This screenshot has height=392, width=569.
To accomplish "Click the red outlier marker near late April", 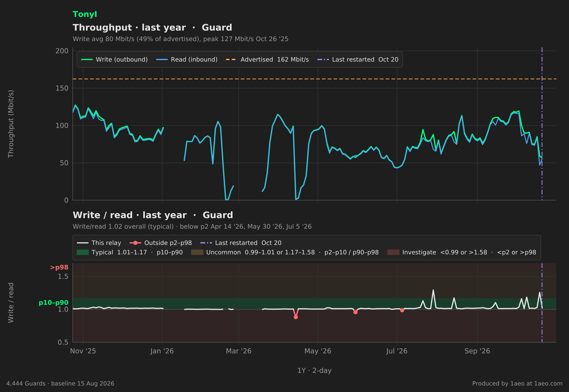I will (x=296, y=317).
